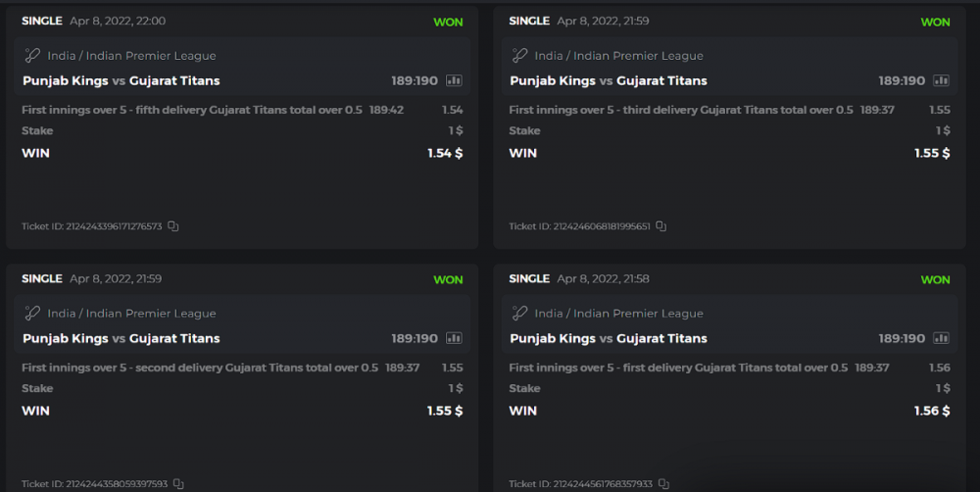Select the first delivery bet description
Image resolution: width=980 pixels, height=492 pixels.
678,368
